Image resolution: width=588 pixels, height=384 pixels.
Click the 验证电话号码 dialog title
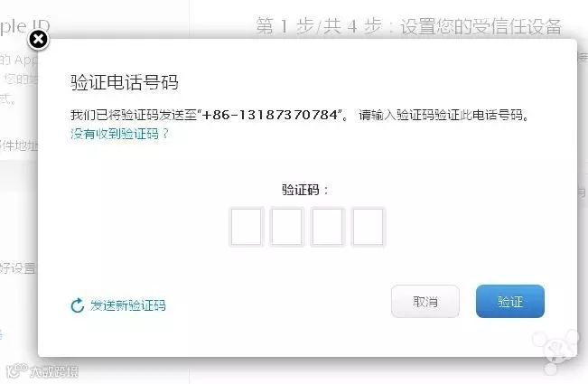click(x=125, y=82)
